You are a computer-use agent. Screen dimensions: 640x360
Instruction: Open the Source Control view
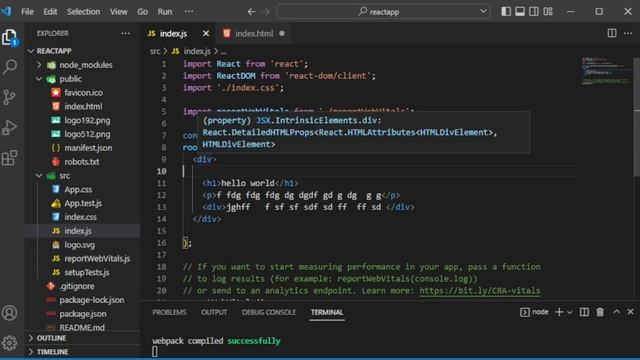[x=9, y=97]
